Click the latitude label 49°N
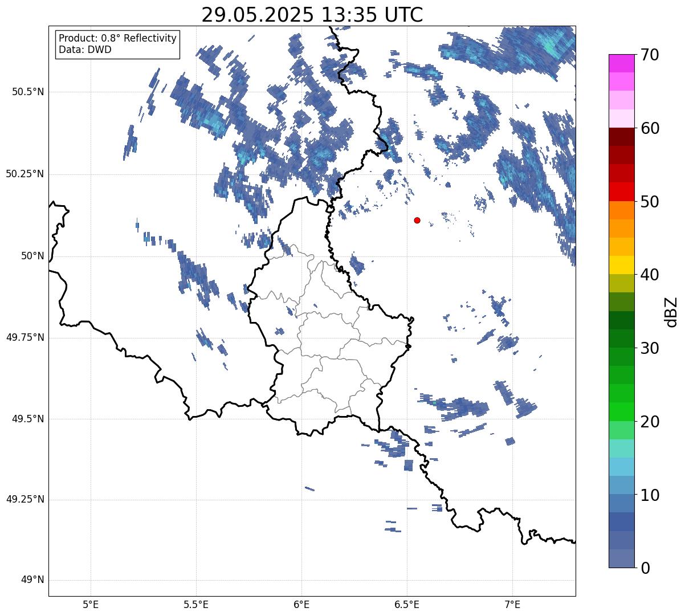 coord(32,580)
